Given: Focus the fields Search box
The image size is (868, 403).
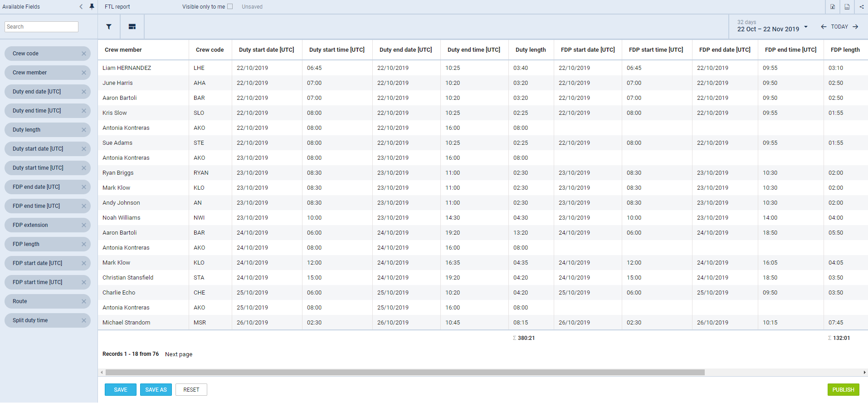Looking at the screenshot, I should (x=41, y=27).
